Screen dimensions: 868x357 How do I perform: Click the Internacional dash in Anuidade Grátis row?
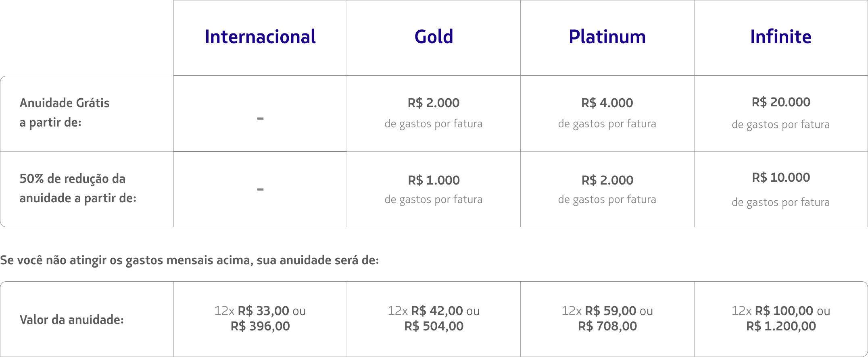point(260,118)
